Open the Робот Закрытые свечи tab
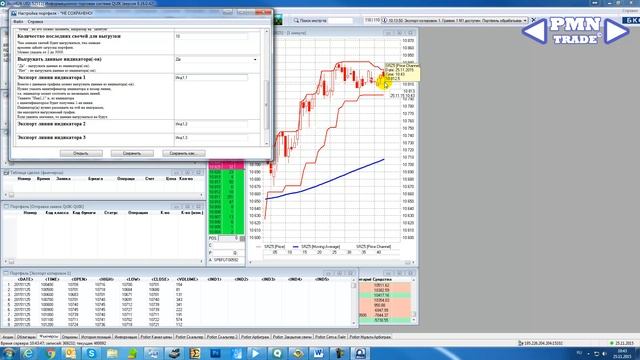Viewport: 640px width, 360px height. pos(292,337)
